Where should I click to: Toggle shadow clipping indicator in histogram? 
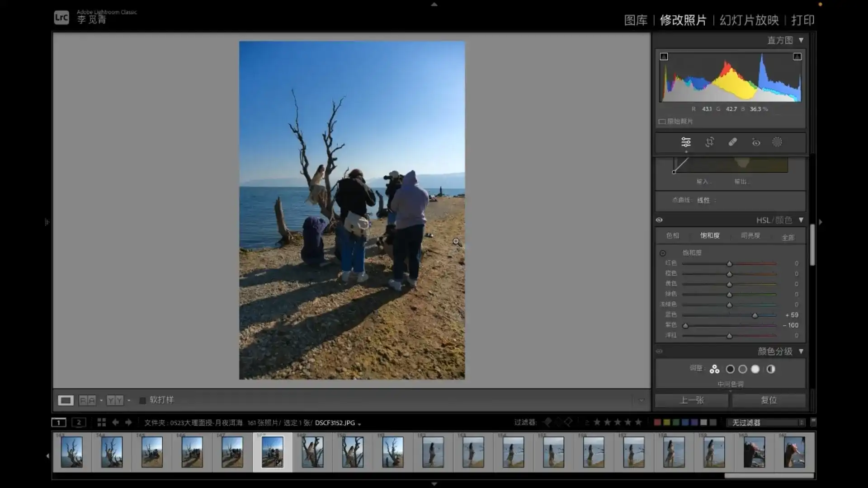[664, 57]
